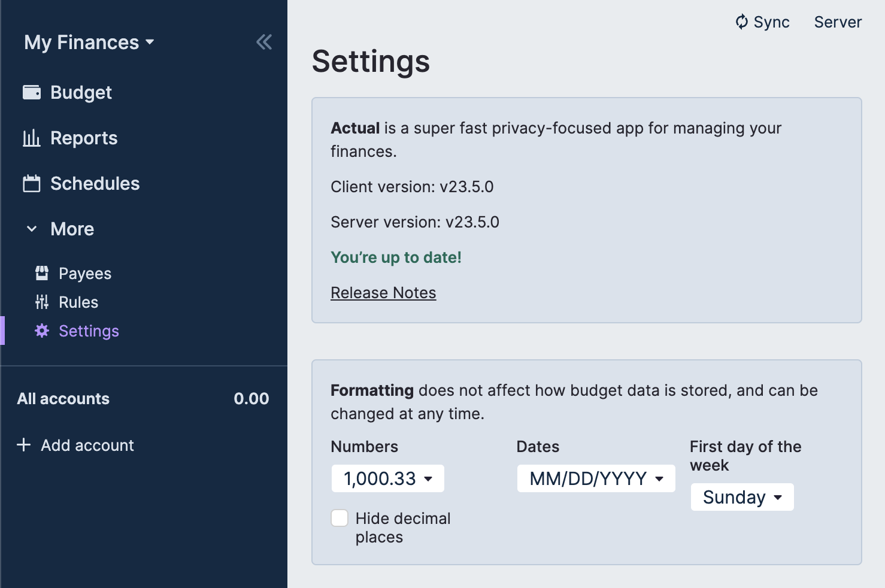
Task: Collapse the sidebar with double-chevron icon
Action: tap(264, 42)
